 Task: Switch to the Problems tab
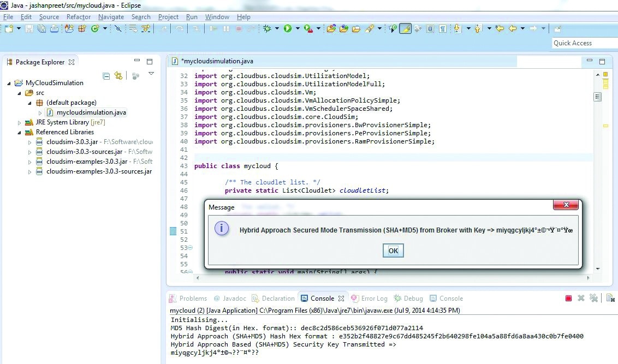[193, 299]
